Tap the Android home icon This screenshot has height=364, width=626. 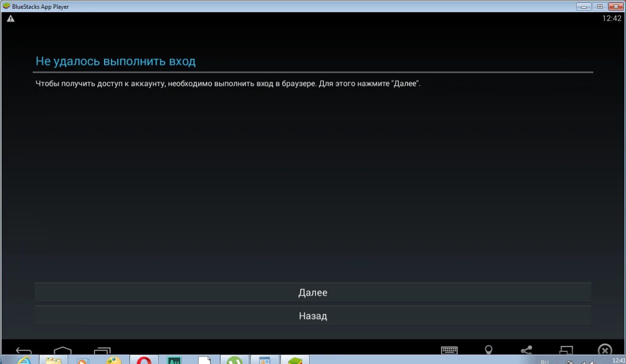coord(63,351)
